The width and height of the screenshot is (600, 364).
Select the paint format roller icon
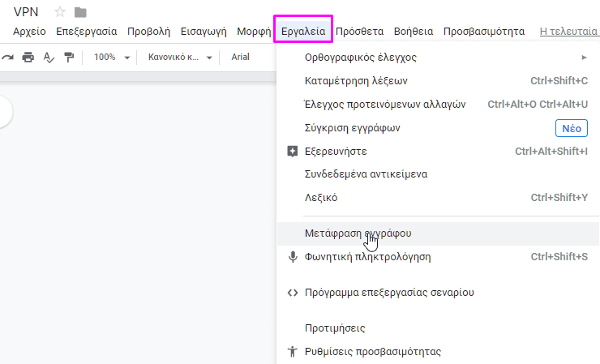[69, 58]
